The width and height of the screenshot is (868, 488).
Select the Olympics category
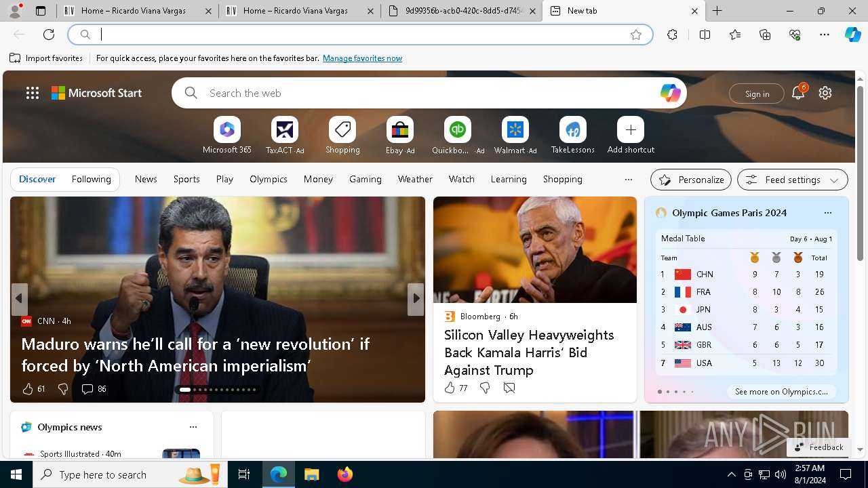(x=269, y=179)
